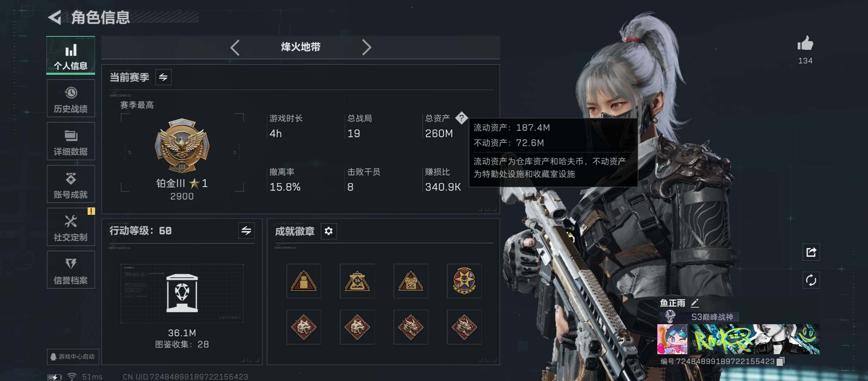Open the 详细数据 section
Image resolution: width=868 pixels, height=381 pixels.
point(71,141)
